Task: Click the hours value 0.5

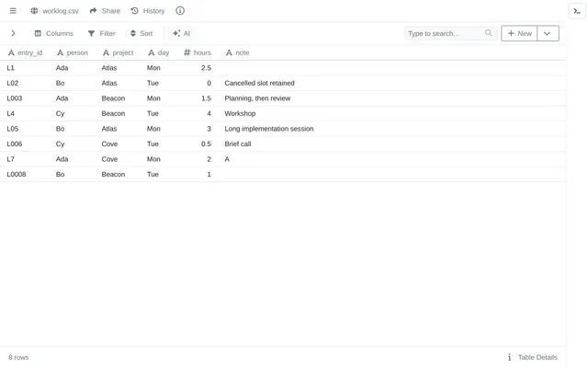Action: (x=206, y=144)
